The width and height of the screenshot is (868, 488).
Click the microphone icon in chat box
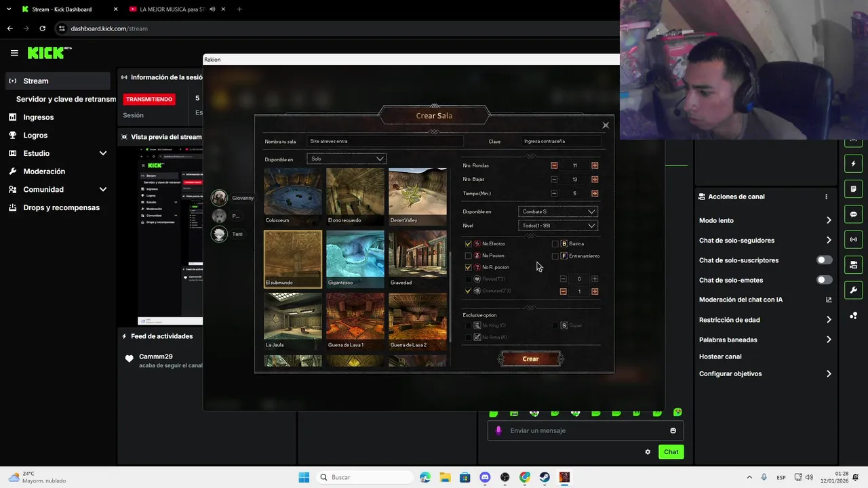(x=498, y=430)
